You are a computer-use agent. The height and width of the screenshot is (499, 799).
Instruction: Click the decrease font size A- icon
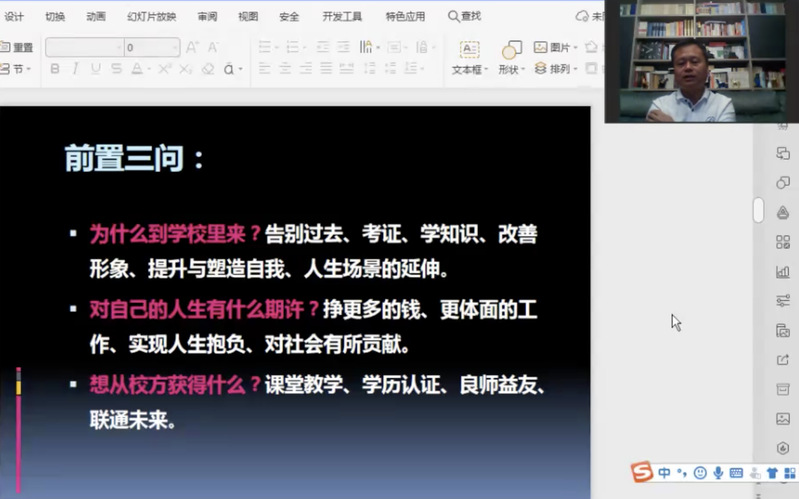point(213,47)
